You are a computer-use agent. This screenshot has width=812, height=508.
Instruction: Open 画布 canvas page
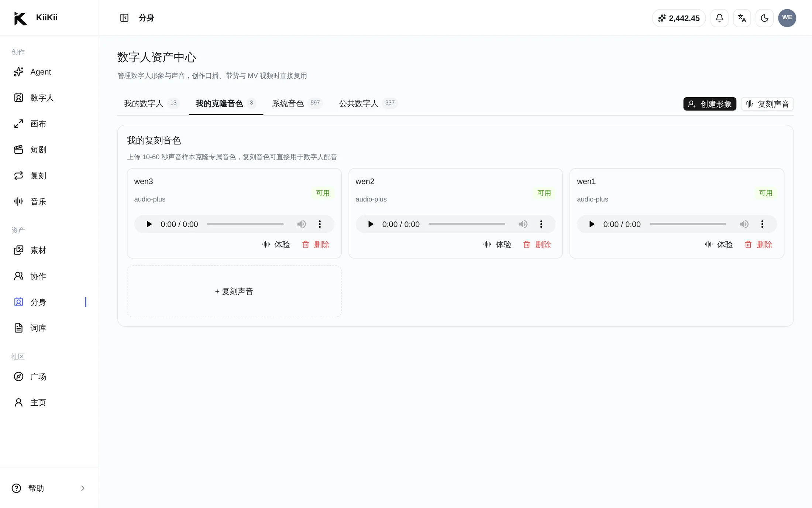click(49, 124)
